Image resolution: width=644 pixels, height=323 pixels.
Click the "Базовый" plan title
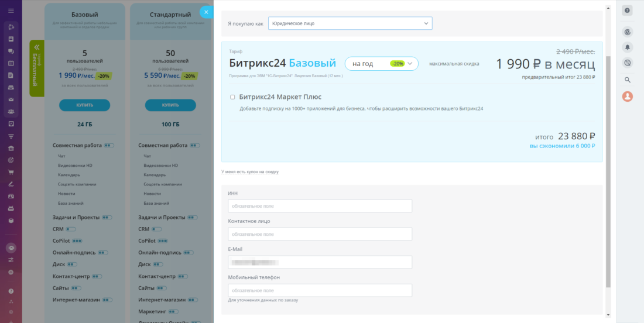tap(85, 15)
